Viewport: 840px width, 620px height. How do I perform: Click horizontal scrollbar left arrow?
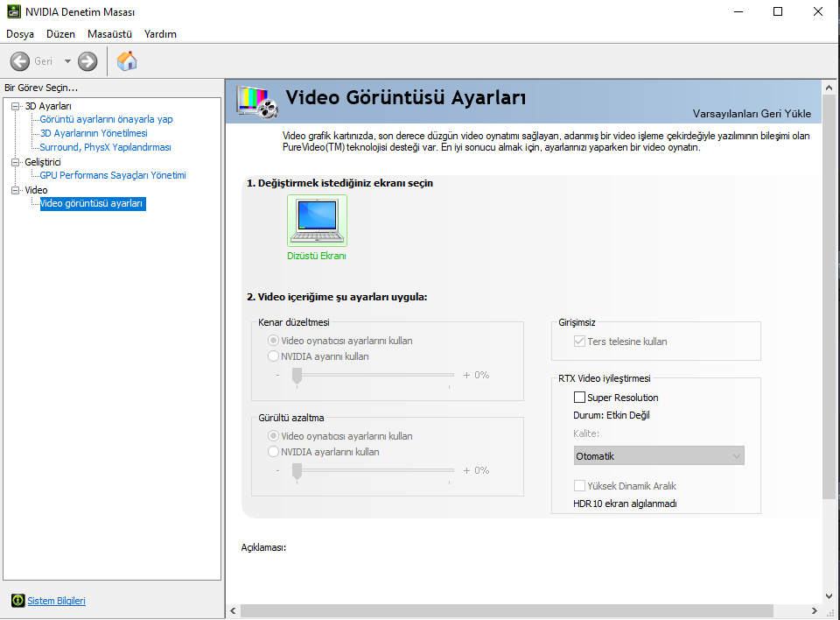coord(233,610)
